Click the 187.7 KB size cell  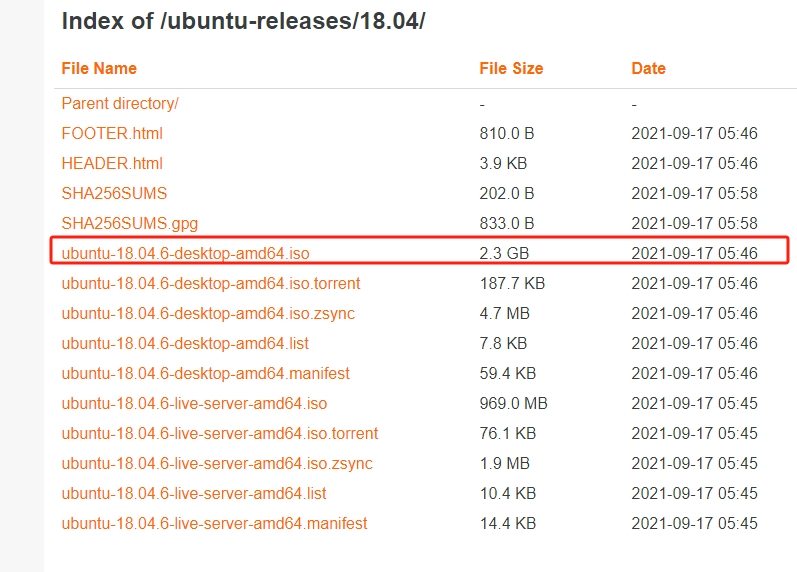[x=512, y=283]
